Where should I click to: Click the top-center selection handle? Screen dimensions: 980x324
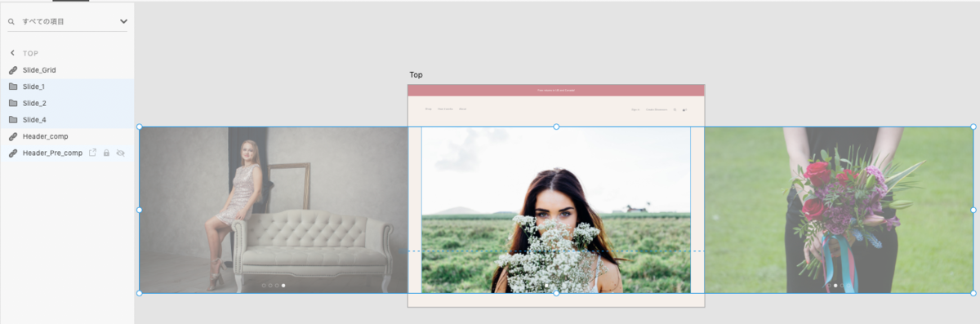point(556,126)
